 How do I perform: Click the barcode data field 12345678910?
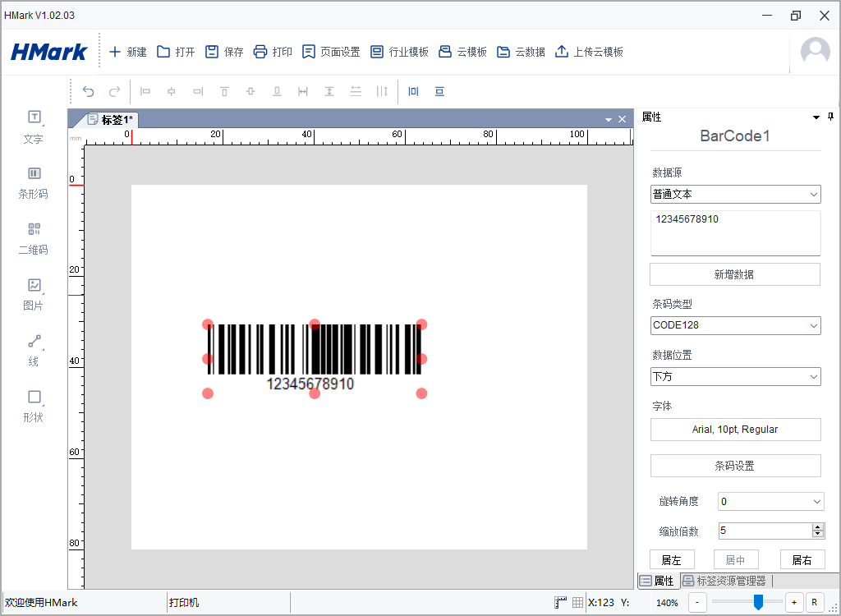pyautogui.click(x=735, y=233)
